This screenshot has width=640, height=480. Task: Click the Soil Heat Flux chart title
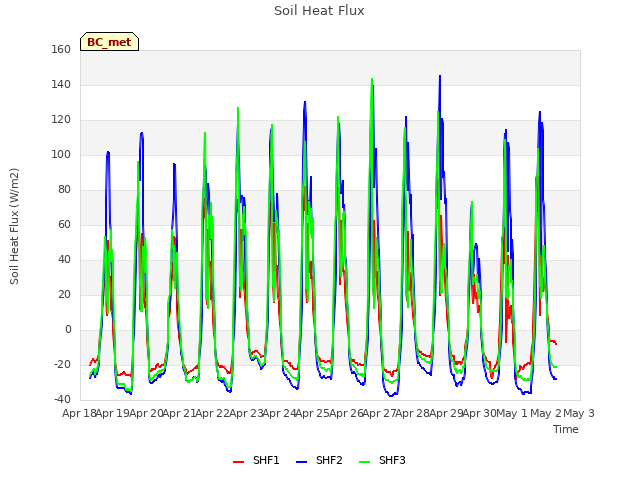319,11
